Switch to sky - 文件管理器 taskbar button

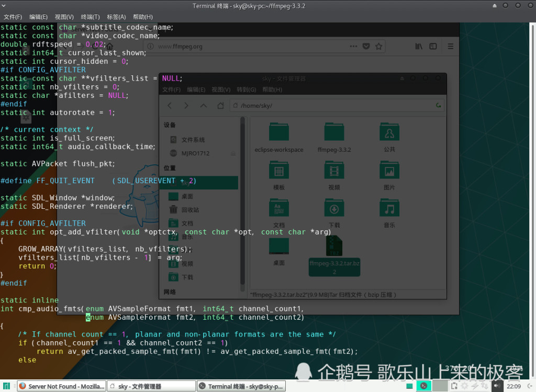[151, 386]
